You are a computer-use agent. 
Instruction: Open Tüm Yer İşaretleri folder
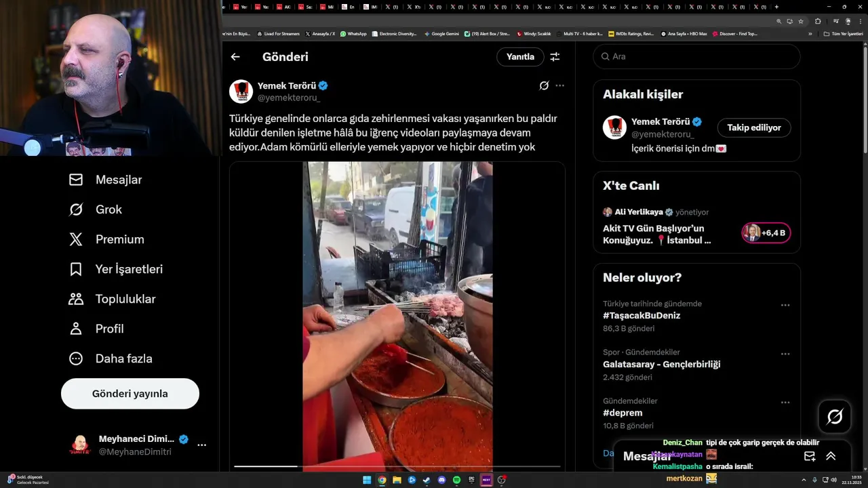click(x=843, y=33)
